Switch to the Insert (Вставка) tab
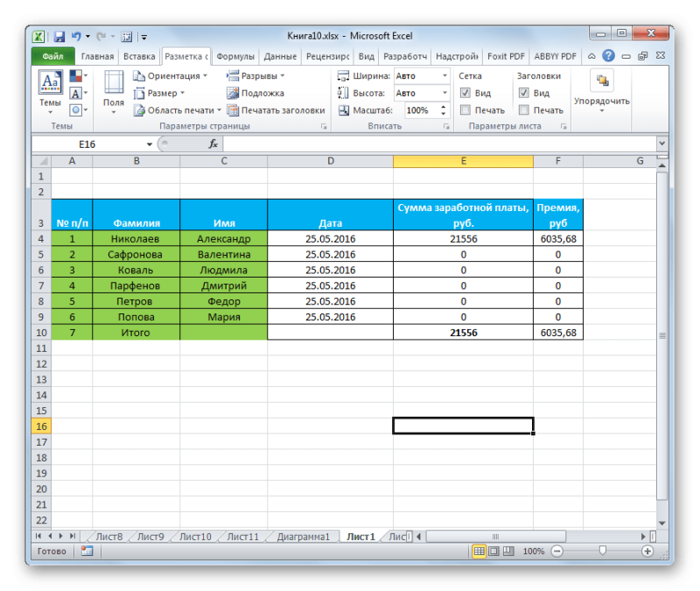700x591 pixels. (139, 56)
